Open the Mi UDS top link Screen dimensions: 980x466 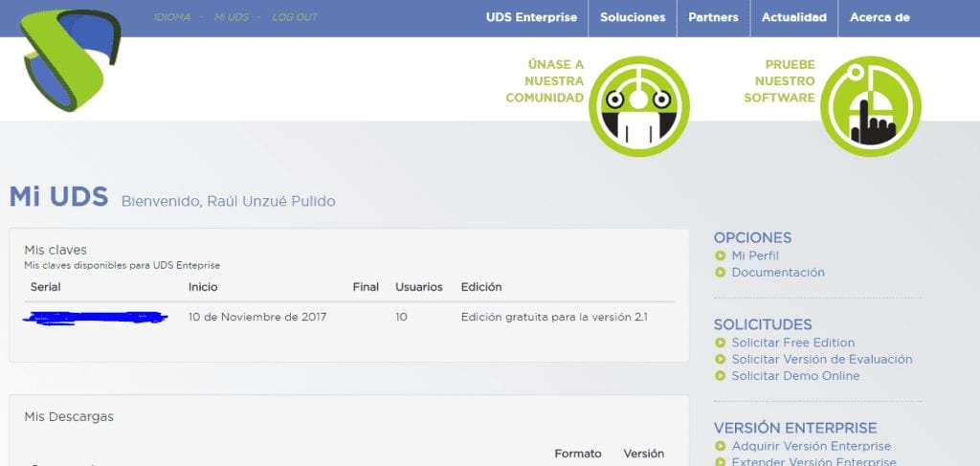coord(231,17)
